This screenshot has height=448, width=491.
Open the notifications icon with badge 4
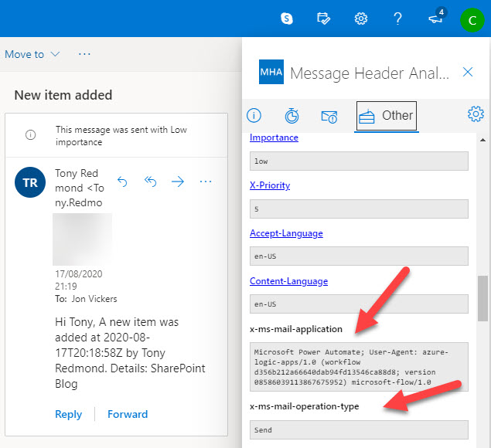pos(436,18)
